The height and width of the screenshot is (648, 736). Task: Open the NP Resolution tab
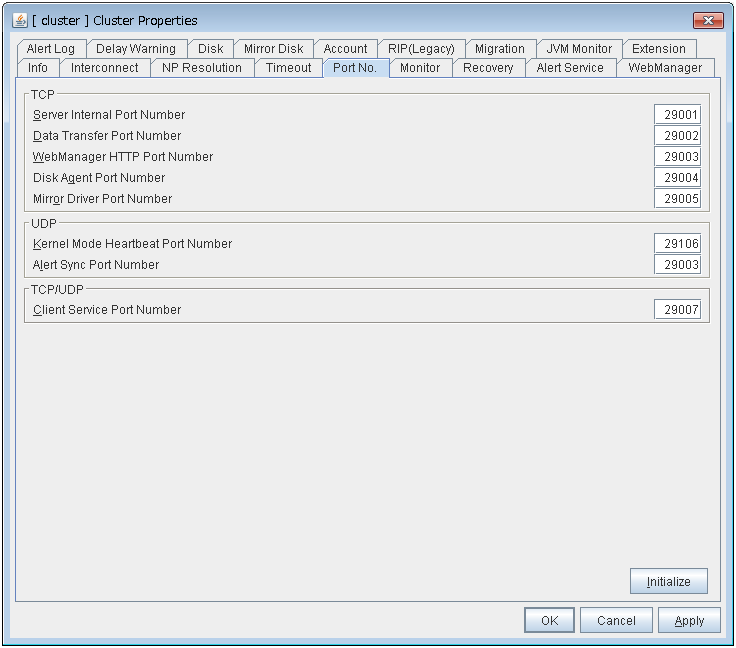pos(202,68)
